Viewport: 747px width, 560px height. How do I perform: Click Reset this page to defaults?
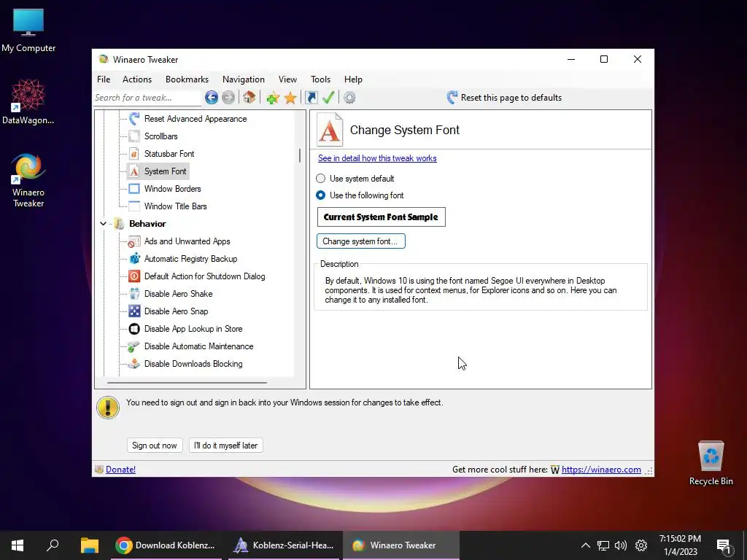[504, 98]
